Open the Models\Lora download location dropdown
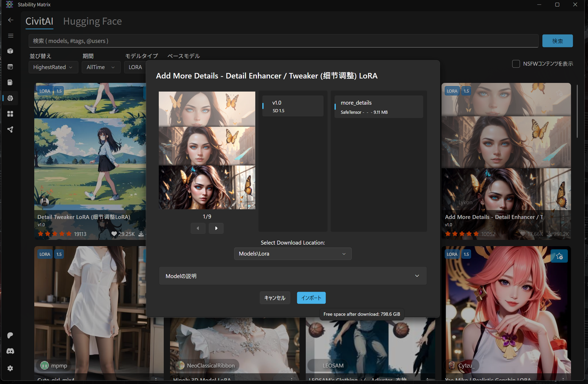Viewport: 588px width, 384px height. [x=293, y=254]
